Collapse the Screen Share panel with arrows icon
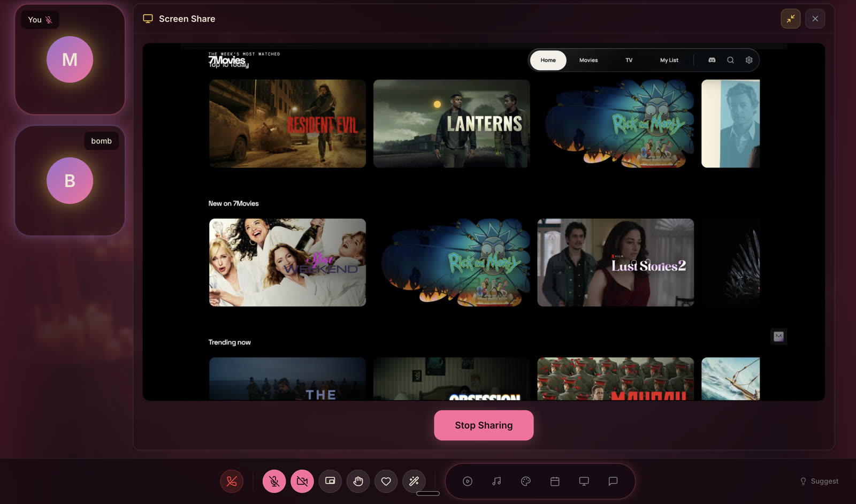The image size is (856, 504). pos(791,19)
